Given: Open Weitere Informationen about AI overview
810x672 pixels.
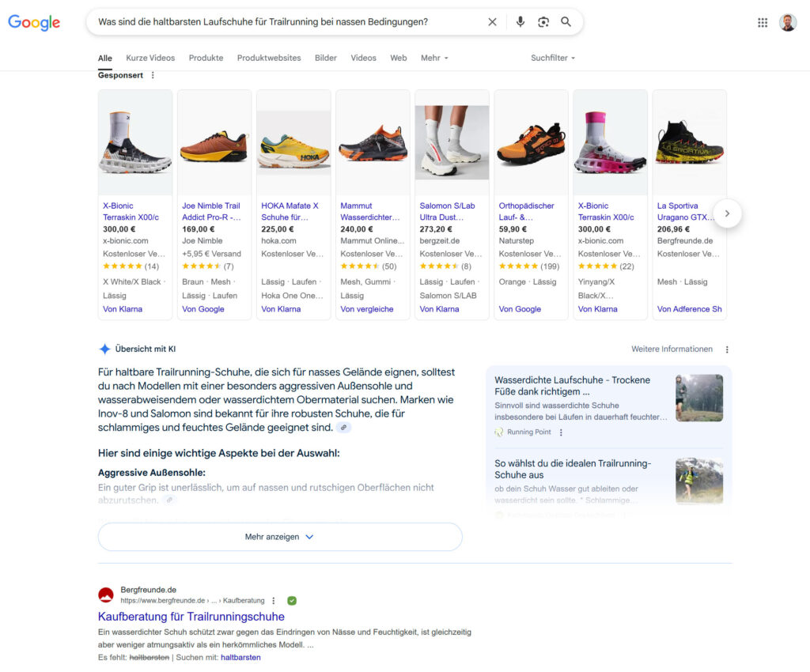Looking at the screenshot, I should click(x=672, y=349).
